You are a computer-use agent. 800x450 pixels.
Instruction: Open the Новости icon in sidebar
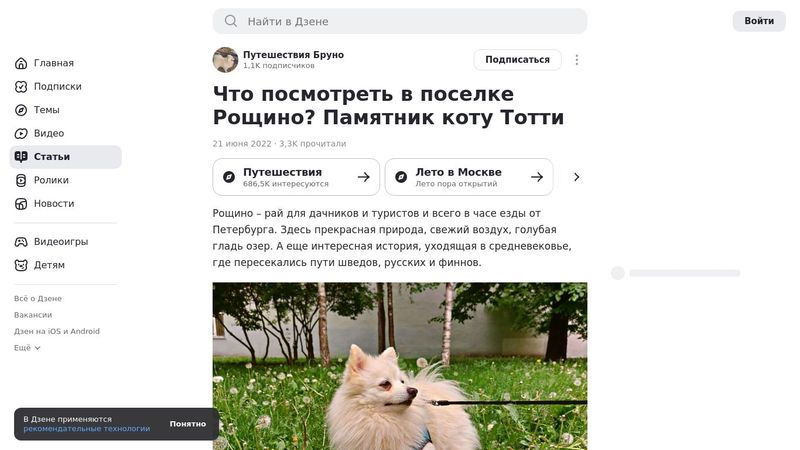pyautogui.click(x=21, y=204)
